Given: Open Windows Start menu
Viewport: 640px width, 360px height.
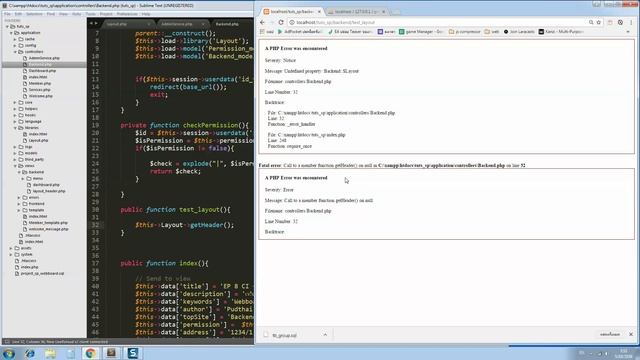Looking at the screenshot, I should (x=9, y=353).
